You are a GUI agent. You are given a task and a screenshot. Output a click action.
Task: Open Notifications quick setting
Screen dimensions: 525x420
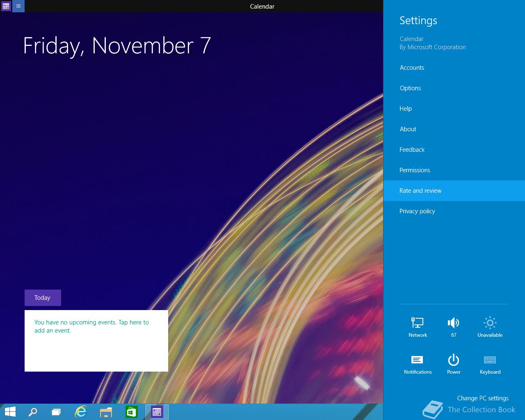point(418,364)
